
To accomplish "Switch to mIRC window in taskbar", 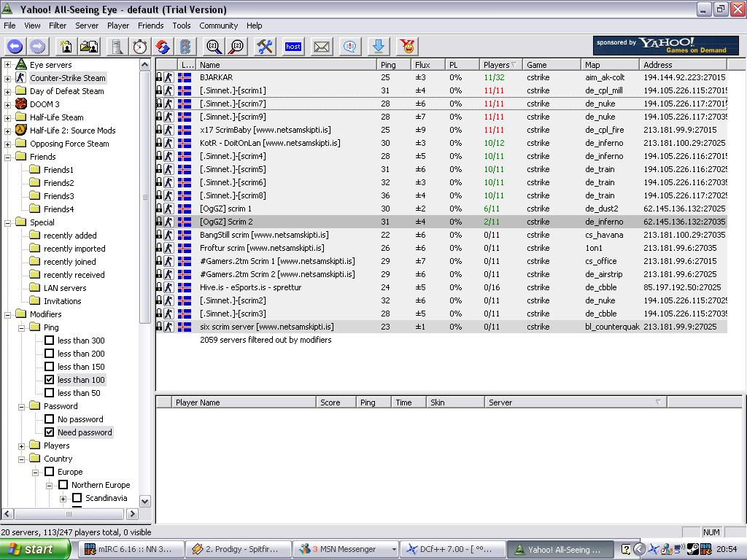I will [130, 549].
